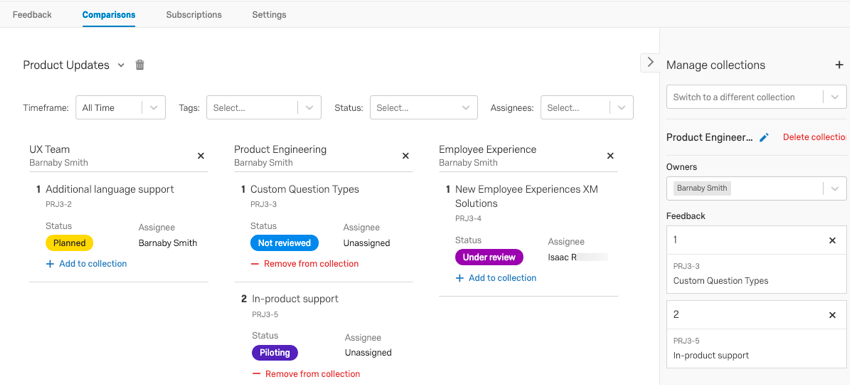Click Not reviewed status badge

click(x=285, y=243)
